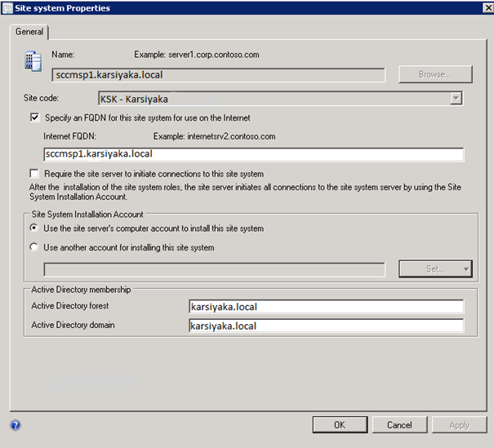Open the Site code dropdown
The height and width of the screenshot is (448, 494).
point(456,99)
